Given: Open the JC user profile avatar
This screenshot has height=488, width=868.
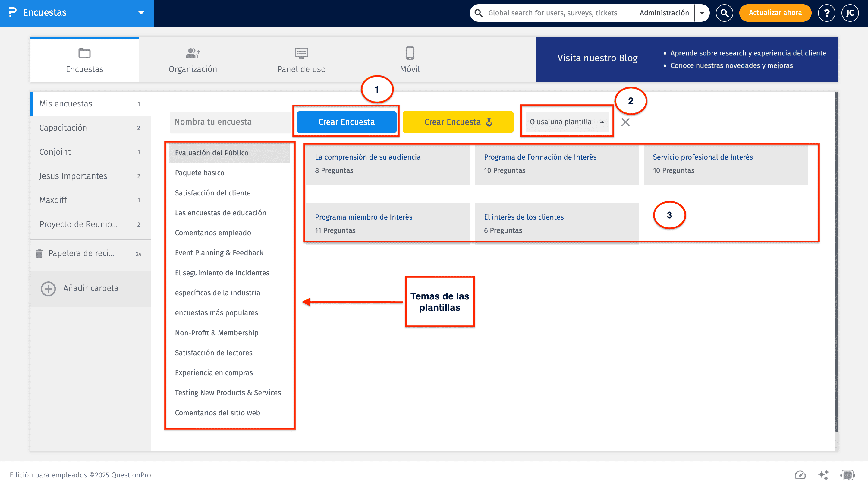Looking at the screenshot, I should pyautogui.click(x=850, y=13).
